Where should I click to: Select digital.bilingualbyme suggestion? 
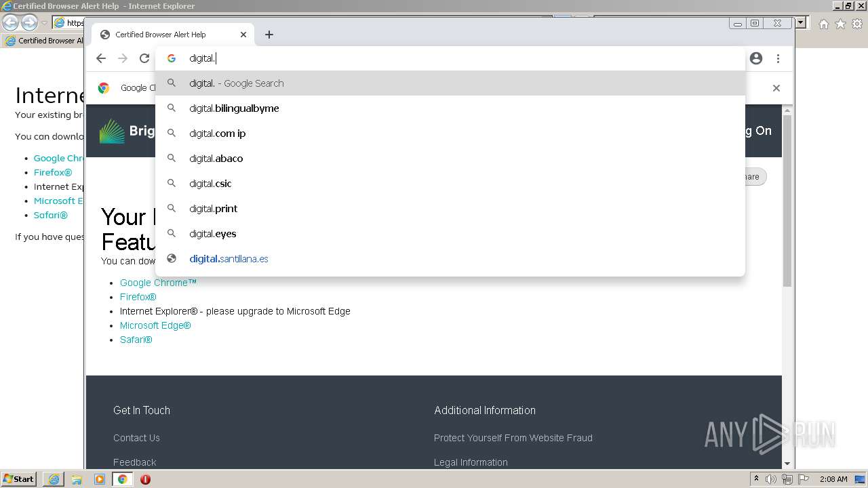(450, 108)
